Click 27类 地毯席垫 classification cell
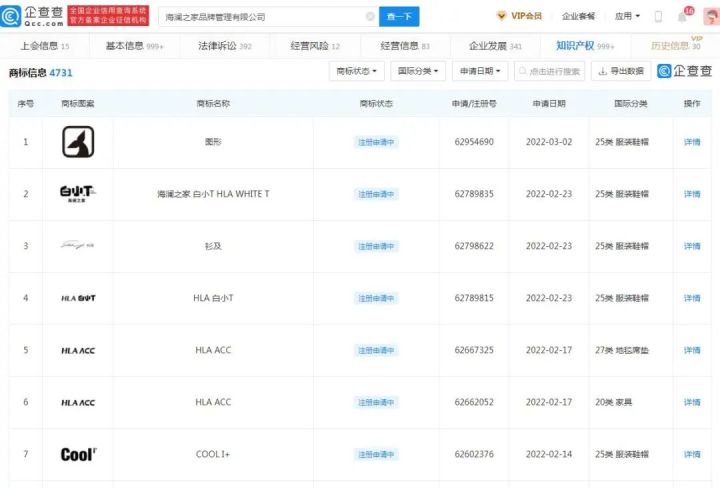The width and height of the screenshot is (720, 488). click(x=622, y=350)
